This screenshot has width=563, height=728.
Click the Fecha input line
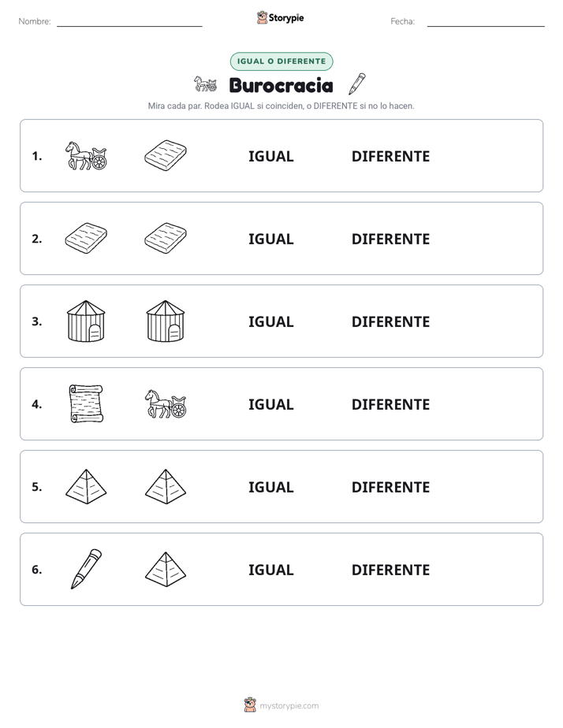486,21
